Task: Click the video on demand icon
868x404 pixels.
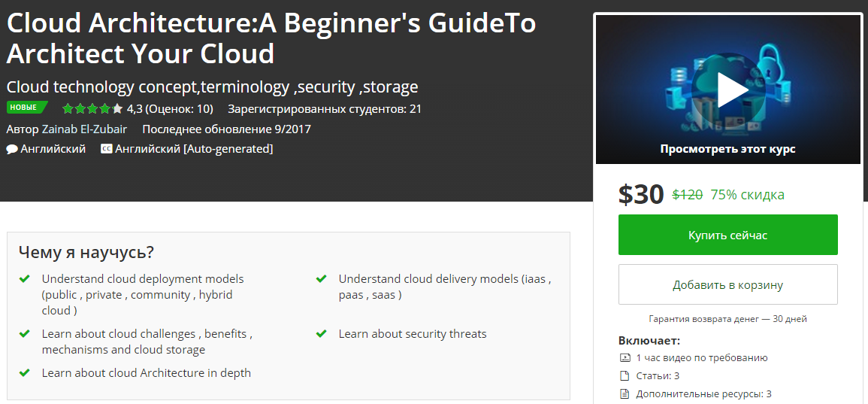Action: (x=624, y=358)
